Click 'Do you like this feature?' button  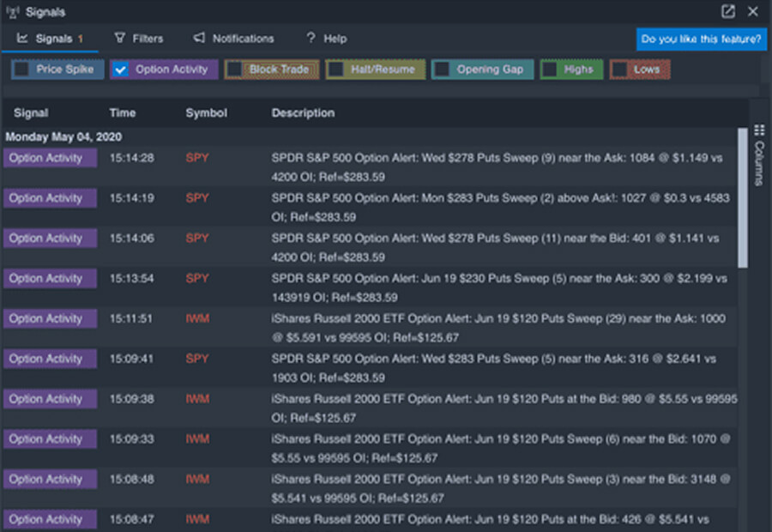point(701,39)
